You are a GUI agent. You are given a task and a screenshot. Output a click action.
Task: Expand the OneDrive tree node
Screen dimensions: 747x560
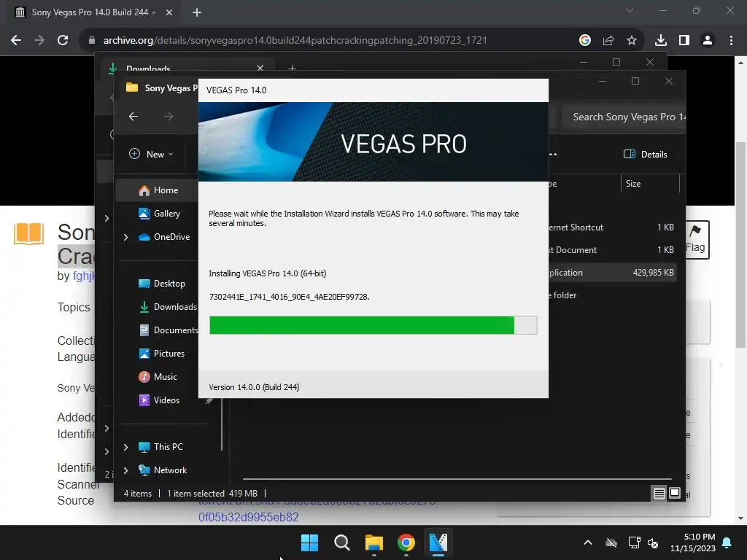tap(125, 237)
